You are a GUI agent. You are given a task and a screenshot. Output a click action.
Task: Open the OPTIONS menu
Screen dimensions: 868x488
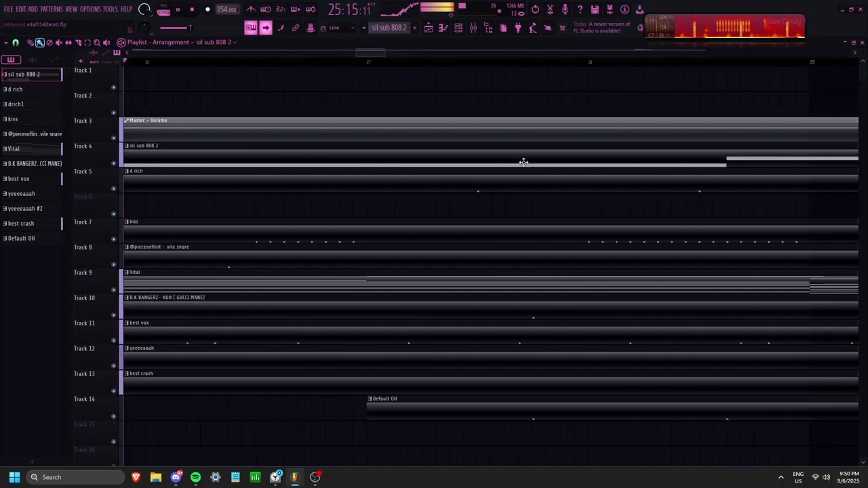[x=90, y=9]
